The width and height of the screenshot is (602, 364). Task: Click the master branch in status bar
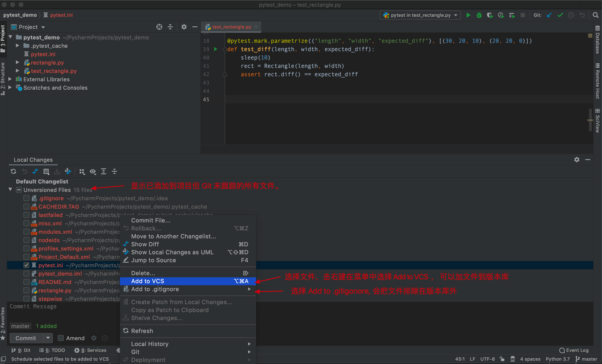click(586, 359)
